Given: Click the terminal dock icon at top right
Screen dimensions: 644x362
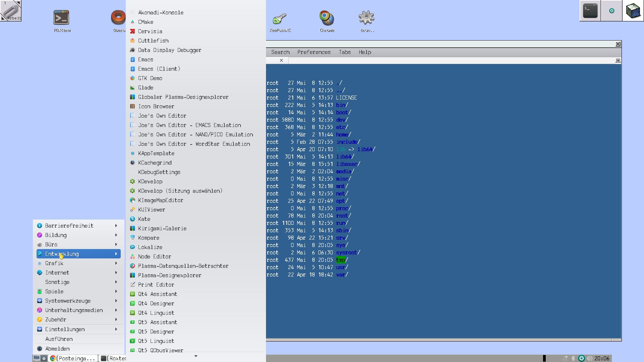Looking at the screenshot, I should (590, 11).
